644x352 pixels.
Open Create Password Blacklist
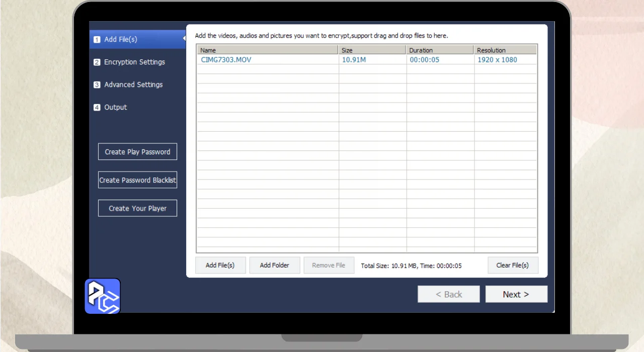pos(137,180)
